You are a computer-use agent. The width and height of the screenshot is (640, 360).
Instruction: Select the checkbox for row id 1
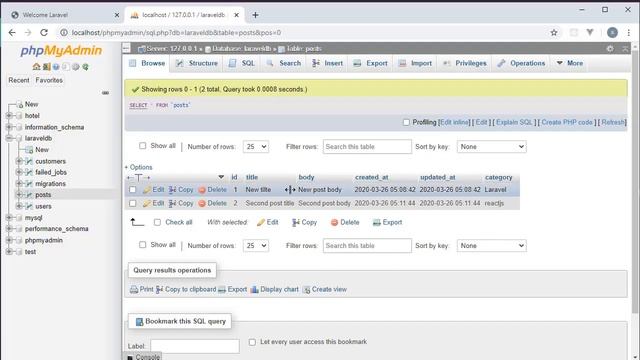[x=133, y=189]
